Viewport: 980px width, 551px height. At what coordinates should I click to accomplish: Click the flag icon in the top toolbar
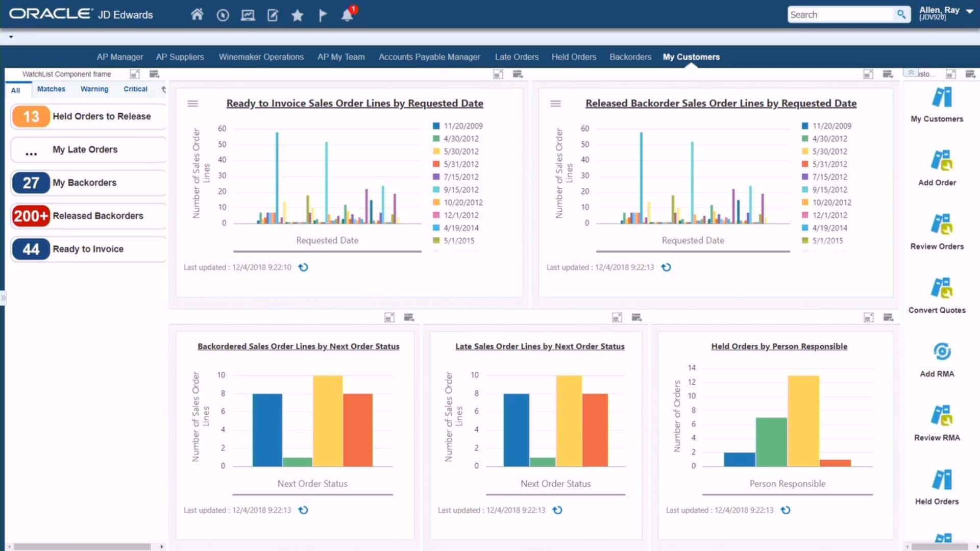click(x=323, y=15)
